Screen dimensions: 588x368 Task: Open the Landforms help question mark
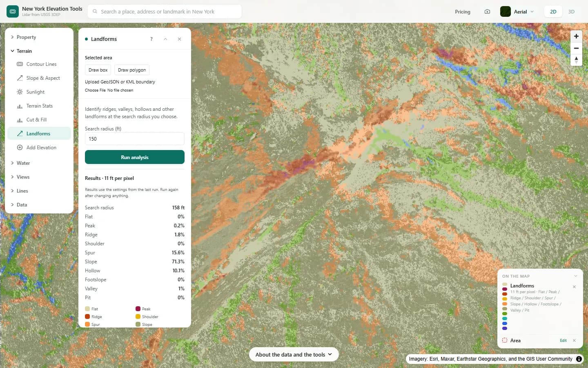151,39
